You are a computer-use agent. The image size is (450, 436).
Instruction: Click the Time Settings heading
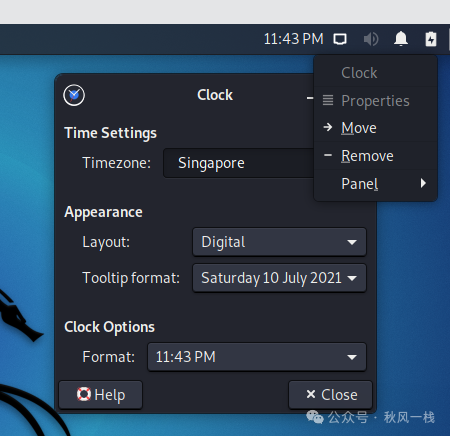[110, 133]
